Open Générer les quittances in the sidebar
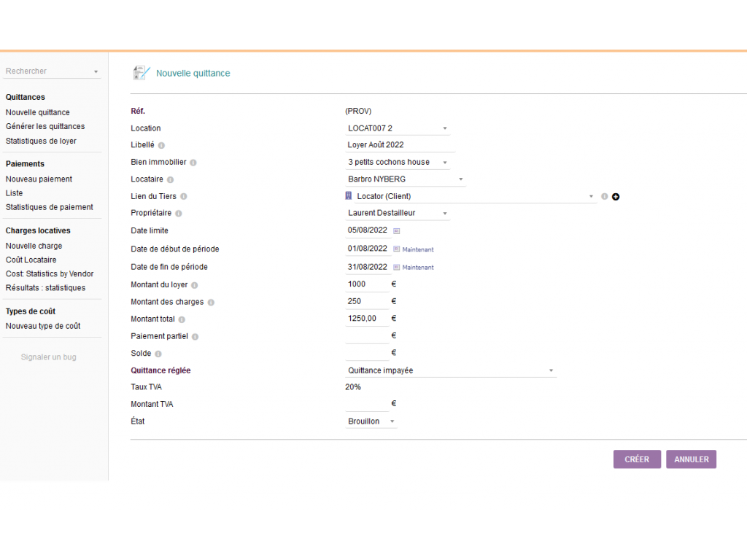 tap(45, 126)
